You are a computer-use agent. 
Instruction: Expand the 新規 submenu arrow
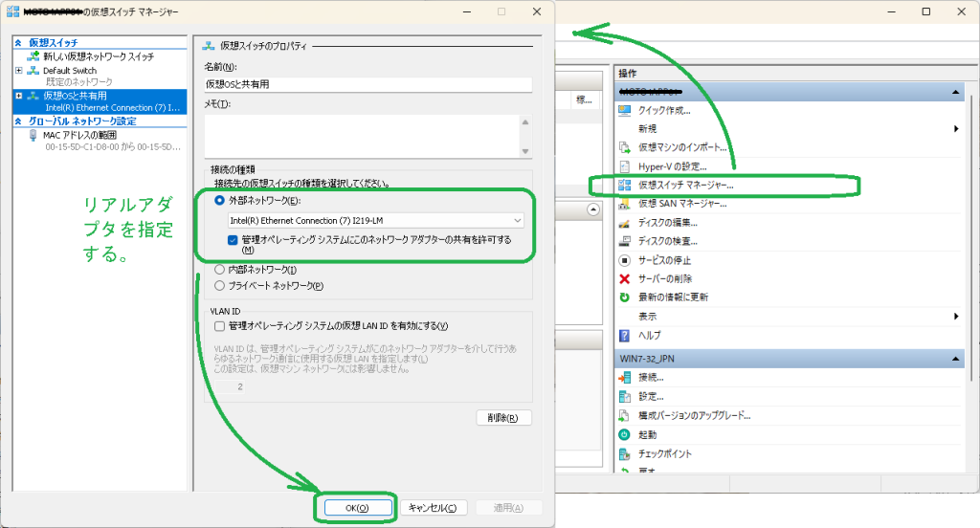click(955, 129)
